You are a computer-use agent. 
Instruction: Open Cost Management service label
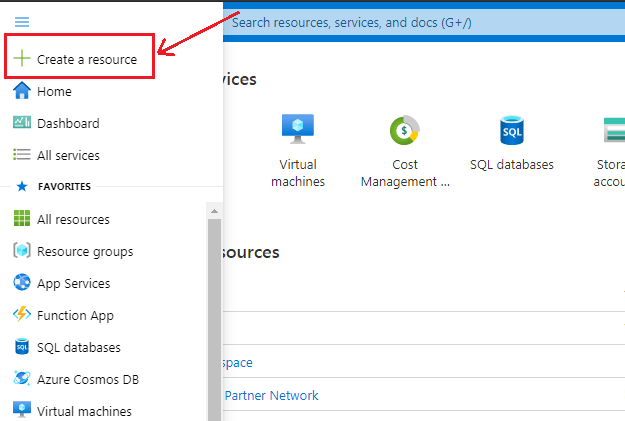[405, 173]
